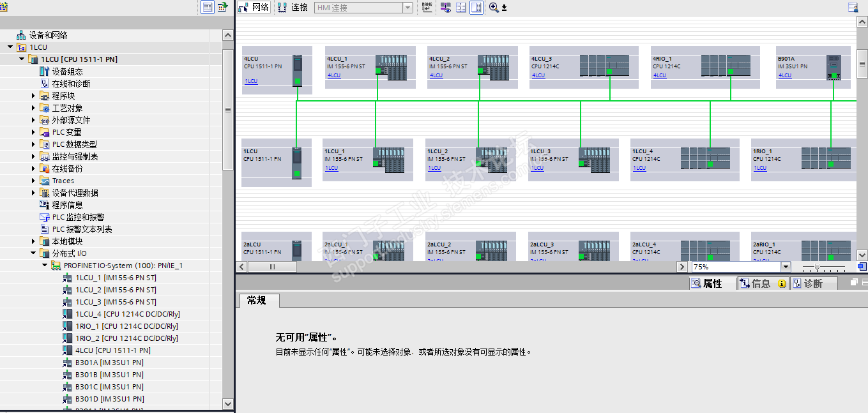
Task: Expand the PLC 变量 tree node
Action: point(34,132)
